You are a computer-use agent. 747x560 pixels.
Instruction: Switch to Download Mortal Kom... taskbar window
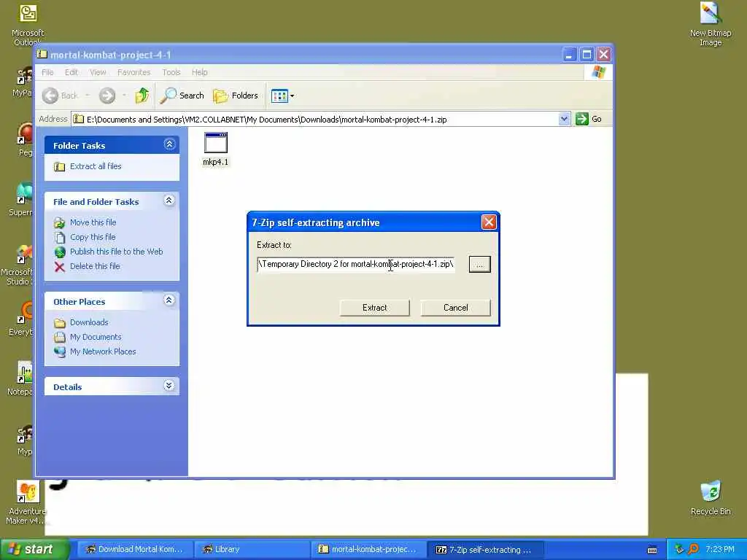pos(135,550)
